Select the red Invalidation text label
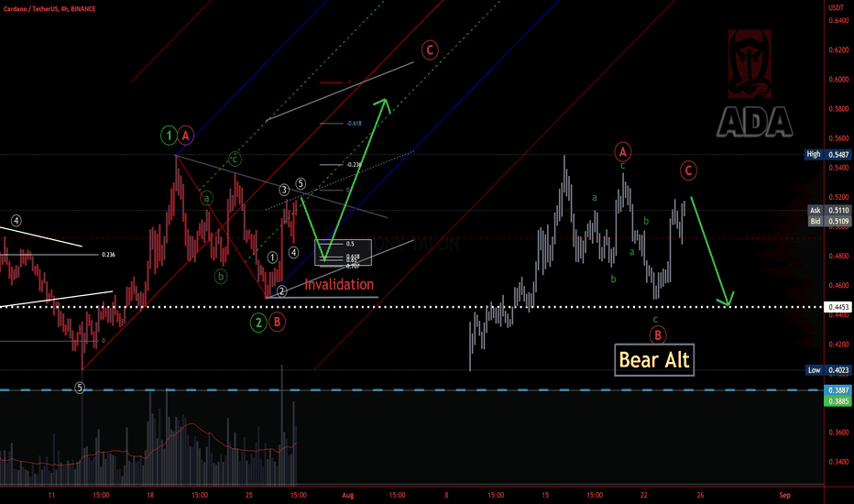Screen dimensions: 854x504 click(339, 284)
